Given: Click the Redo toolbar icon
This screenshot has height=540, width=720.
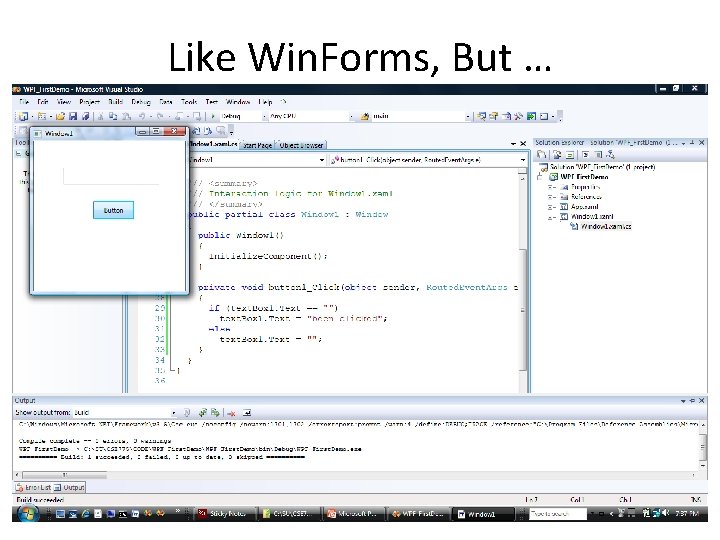Looking at the screenshot, I should click(160, 117).
